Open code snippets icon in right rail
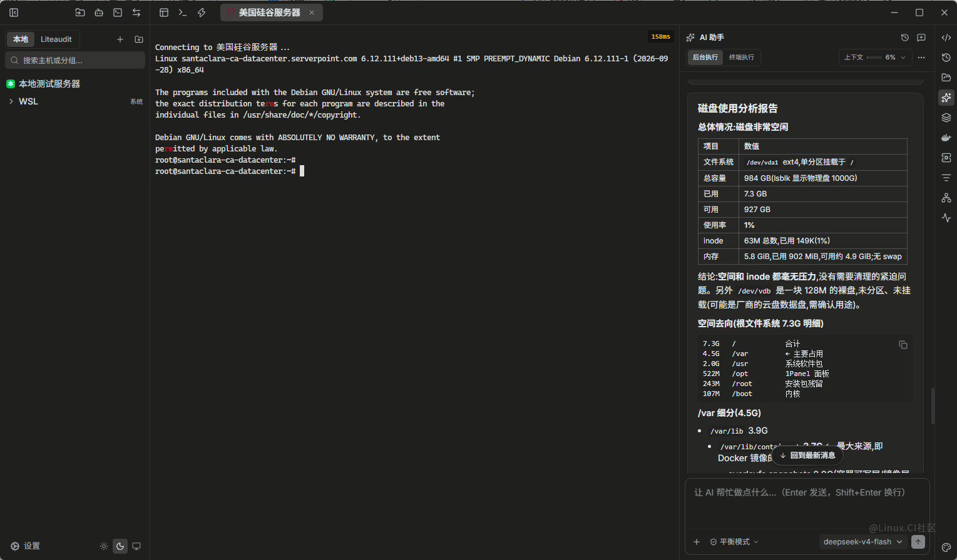 [x=946, y=38]
